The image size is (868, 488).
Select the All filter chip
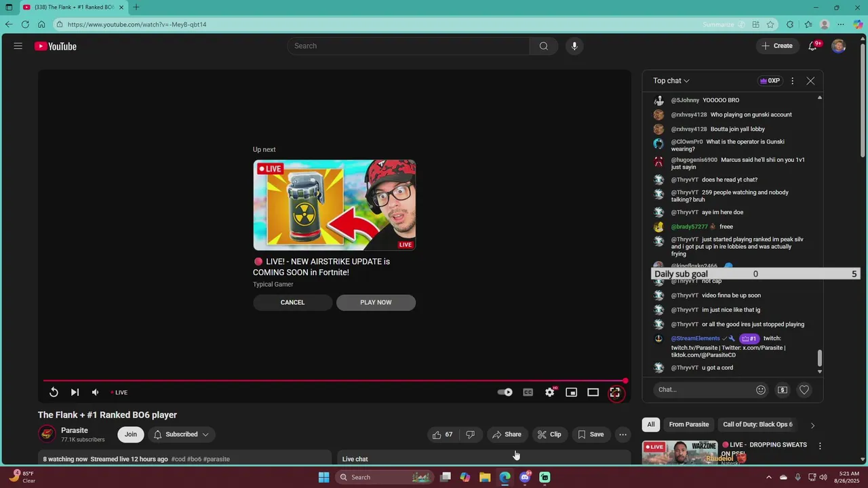pyautogui.click(x=651, y=424)
